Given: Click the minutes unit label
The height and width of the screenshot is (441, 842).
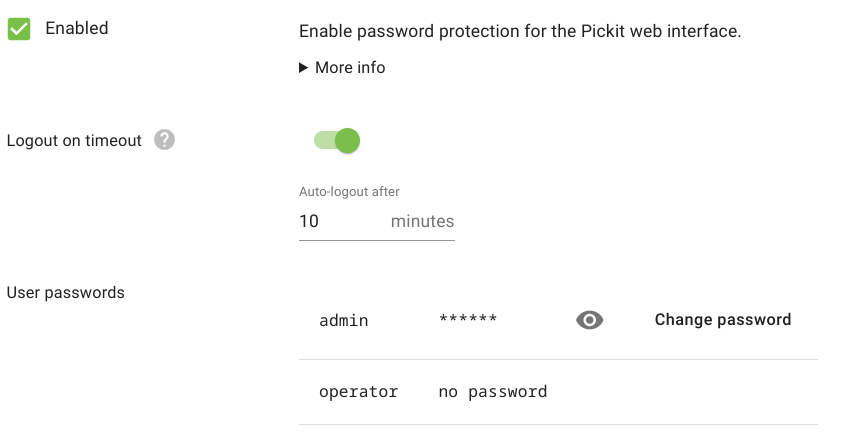Looking at the screenshot, I should [x=422, y=221].
